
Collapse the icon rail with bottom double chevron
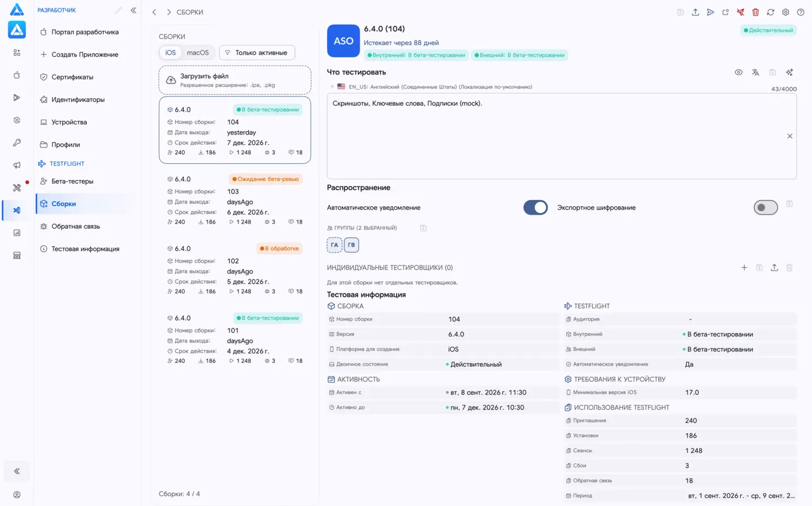point(17,471)
